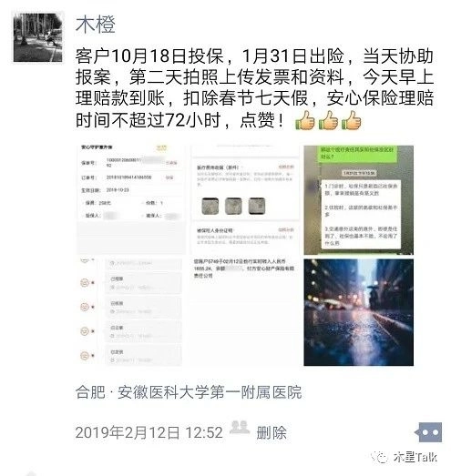Tap the visibility group people icon
451x476 pixels.
[240, 427]
